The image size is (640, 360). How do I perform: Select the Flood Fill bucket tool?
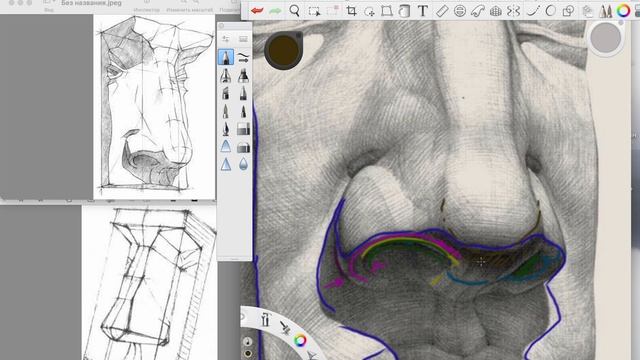point(404,11)
